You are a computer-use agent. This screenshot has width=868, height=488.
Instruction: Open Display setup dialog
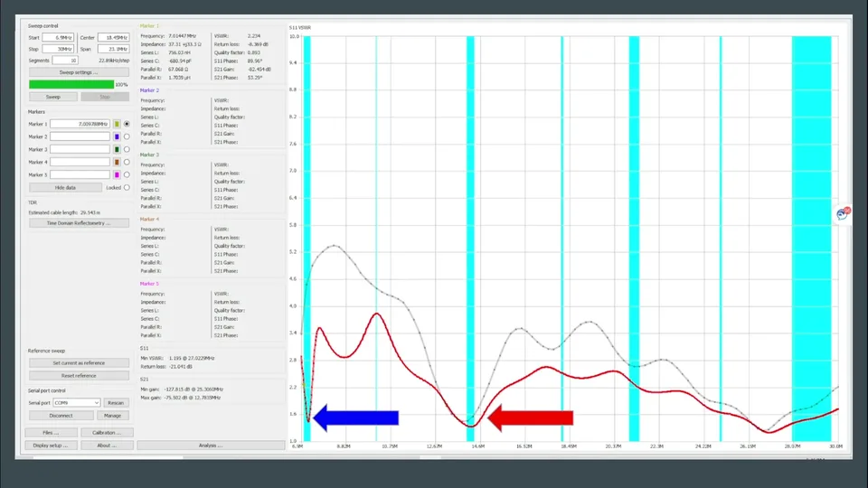pyautogui.click(x=51, y=446)
